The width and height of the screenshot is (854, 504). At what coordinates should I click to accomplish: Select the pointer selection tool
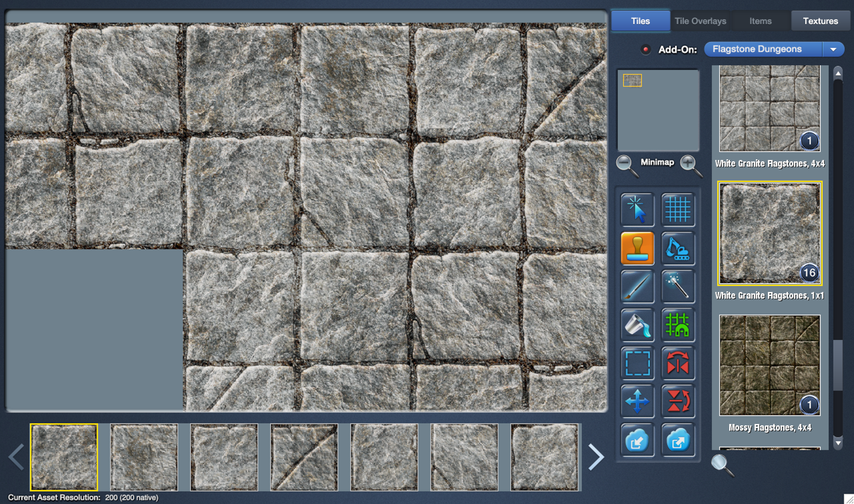pos(637,210)
